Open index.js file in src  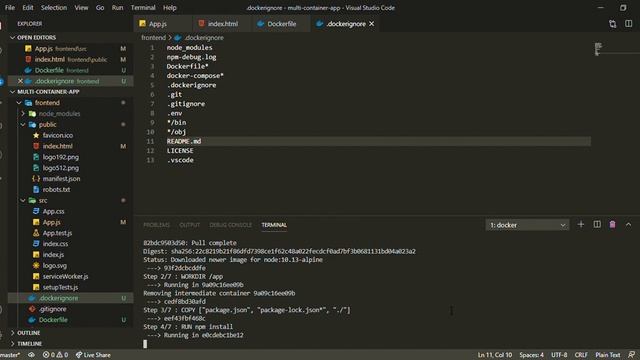click(53, 255)
